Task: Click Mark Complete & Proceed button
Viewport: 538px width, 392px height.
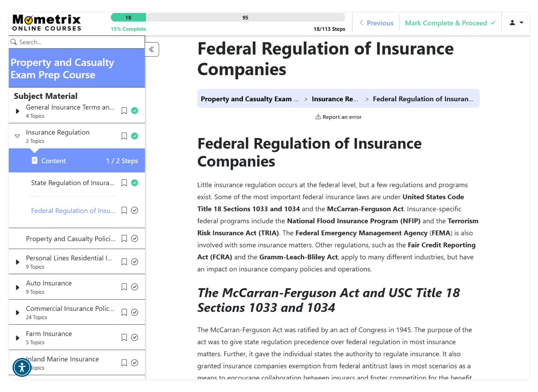Action: (x=450, y=23)
